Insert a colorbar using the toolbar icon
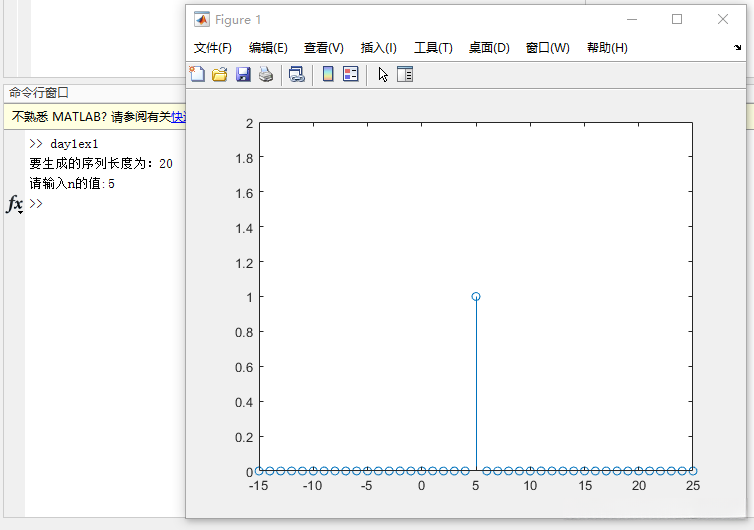This screenshot has height=530, width=754. (328, 74)
